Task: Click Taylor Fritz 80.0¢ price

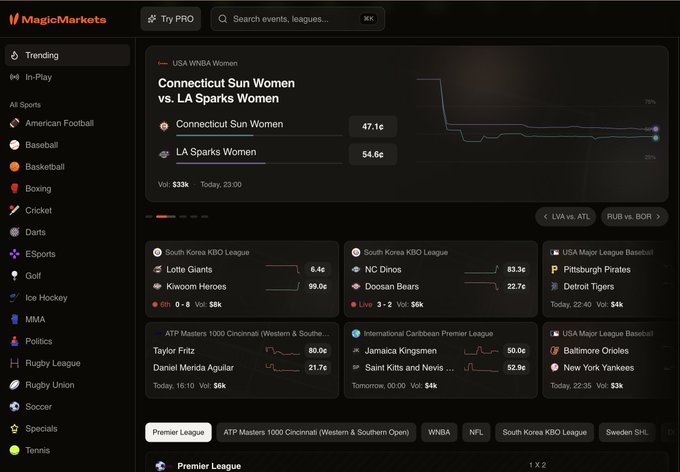Action: click(317, 351)
